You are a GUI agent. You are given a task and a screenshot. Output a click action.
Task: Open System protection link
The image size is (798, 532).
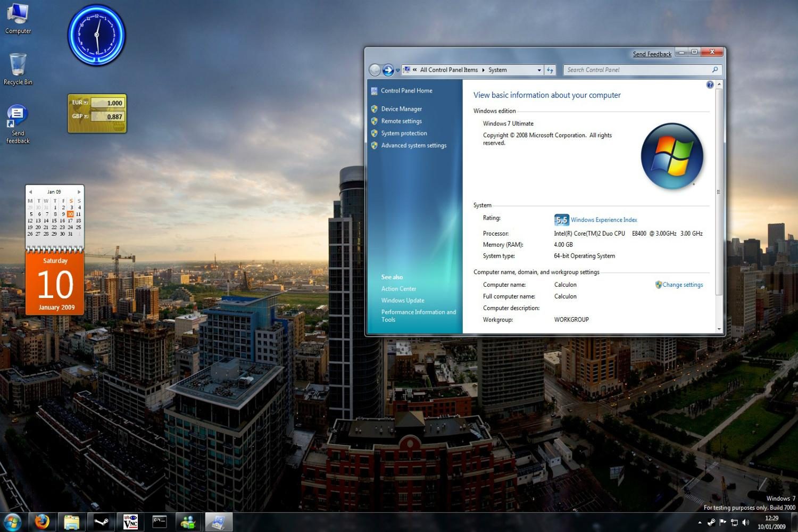[x=404, y=133]
